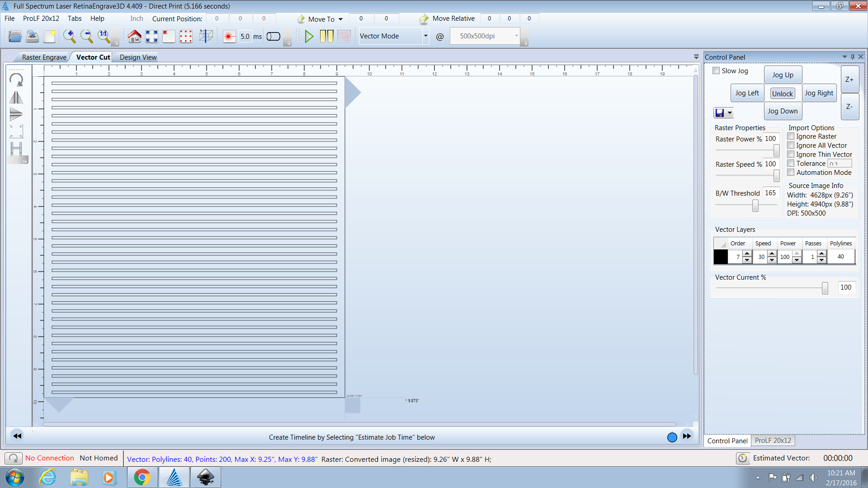
Task: Click the Jog Left button
Action: pos(747,93)
